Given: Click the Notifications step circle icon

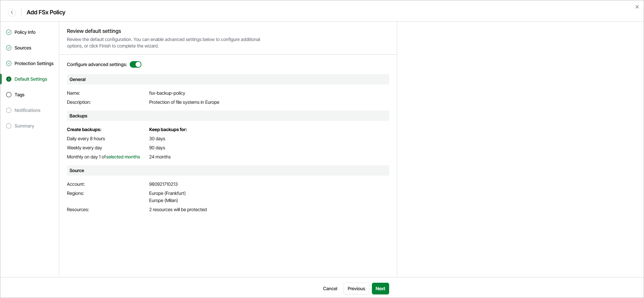Looking at the screenshot, I should tap(9, 110).
